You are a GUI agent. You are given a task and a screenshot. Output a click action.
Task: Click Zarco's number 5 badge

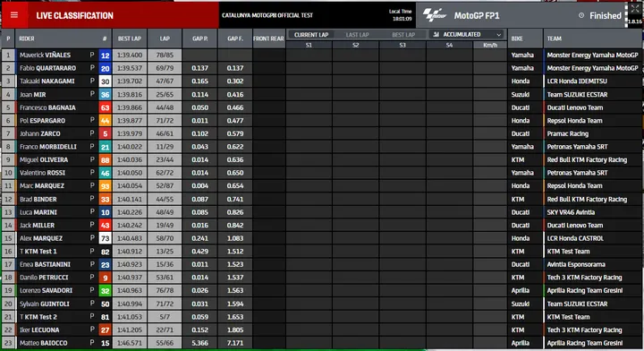[106, 134]
